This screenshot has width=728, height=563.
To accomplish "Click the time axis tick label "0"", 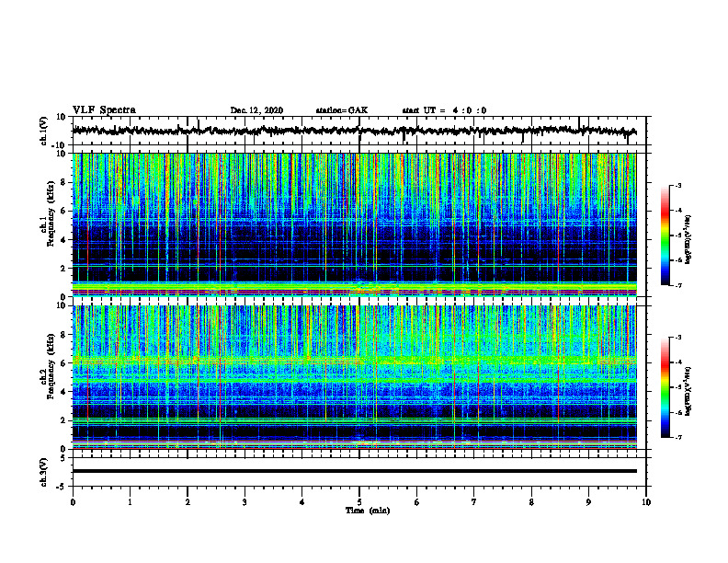I will (73, 502).
